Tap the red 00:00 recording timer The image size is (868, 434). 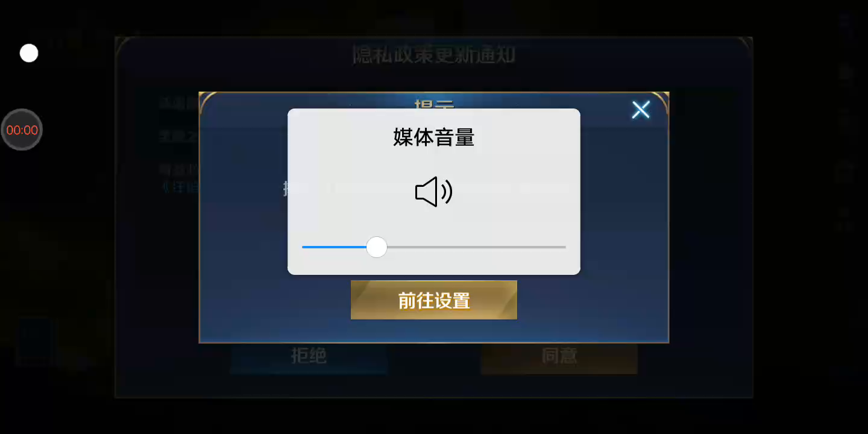coord(22,130)
